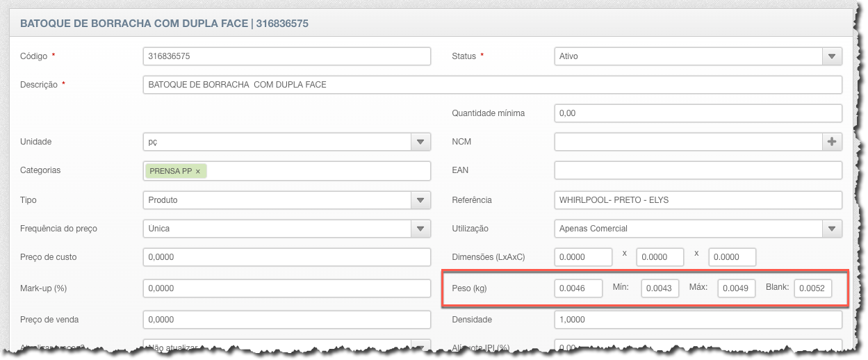The image size is (868, 360).
Task: Expand the Frequência do preço dropdown
Action: 420,229
